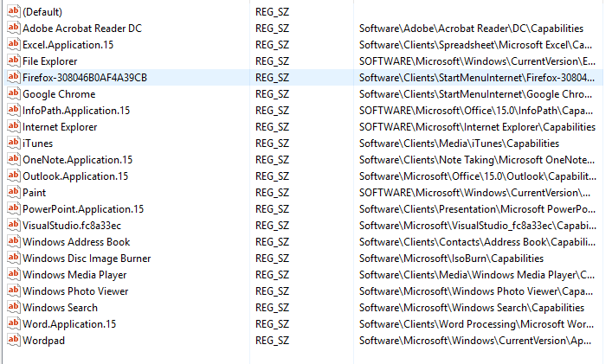Click the Firefox-308046B0AF4A39CB name
This screenshot has width=612, height=364.
tap(85, 78)
